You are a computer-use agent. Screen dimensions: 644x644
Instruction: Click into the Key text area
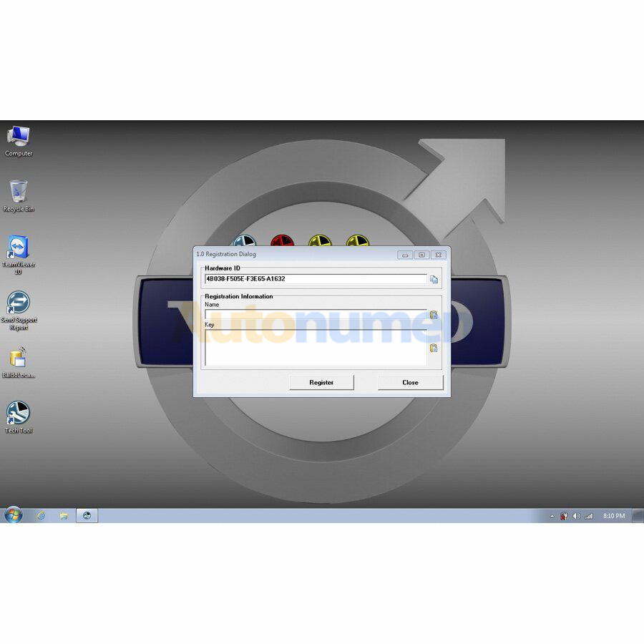316,348
